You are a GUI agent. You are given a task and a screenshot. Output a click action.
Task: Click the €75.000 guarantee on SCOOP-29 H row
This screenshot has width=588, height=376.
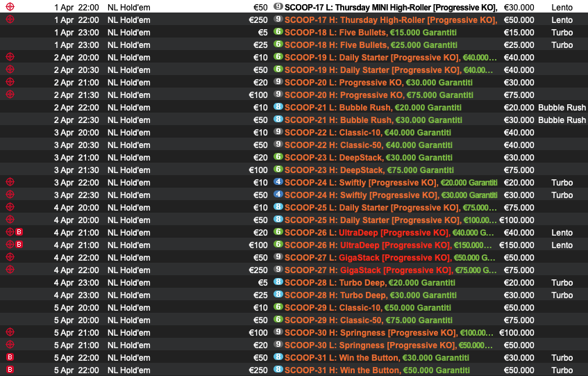[519, 320]
